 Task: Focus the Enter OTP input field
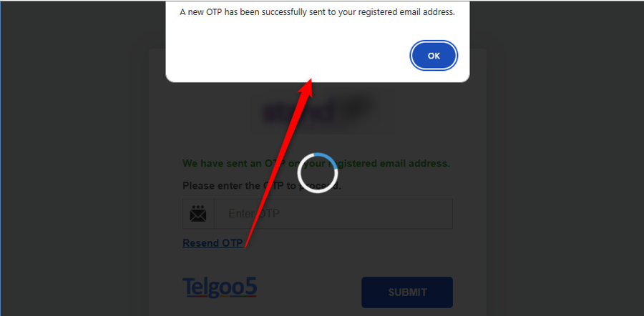pos(333,214)
